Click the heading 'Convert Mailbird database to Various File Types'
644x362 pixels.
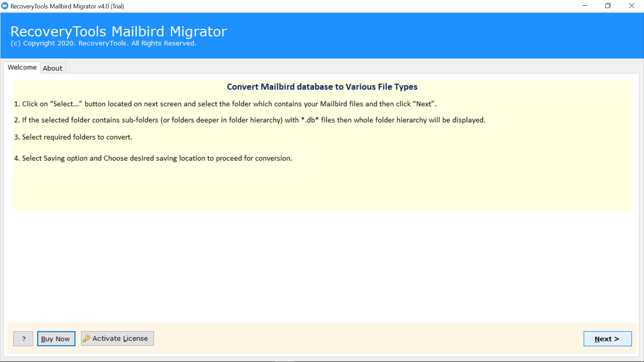pyautogui.click(x=322, y=87)
